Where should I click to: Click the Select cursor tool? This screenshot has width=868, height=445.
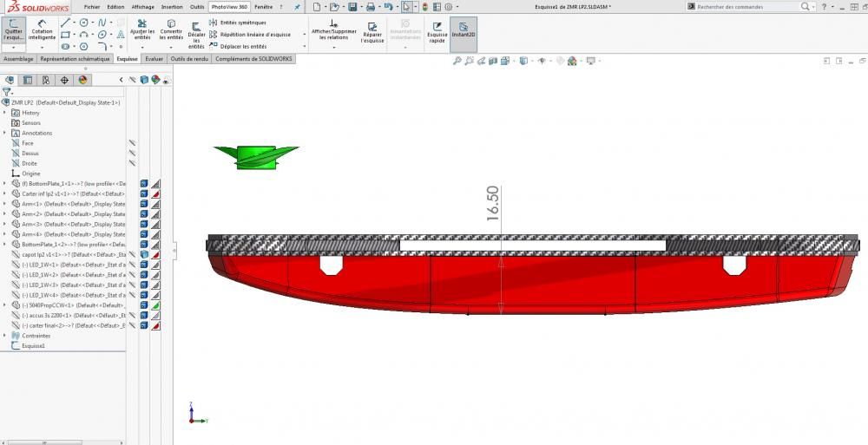406,7
